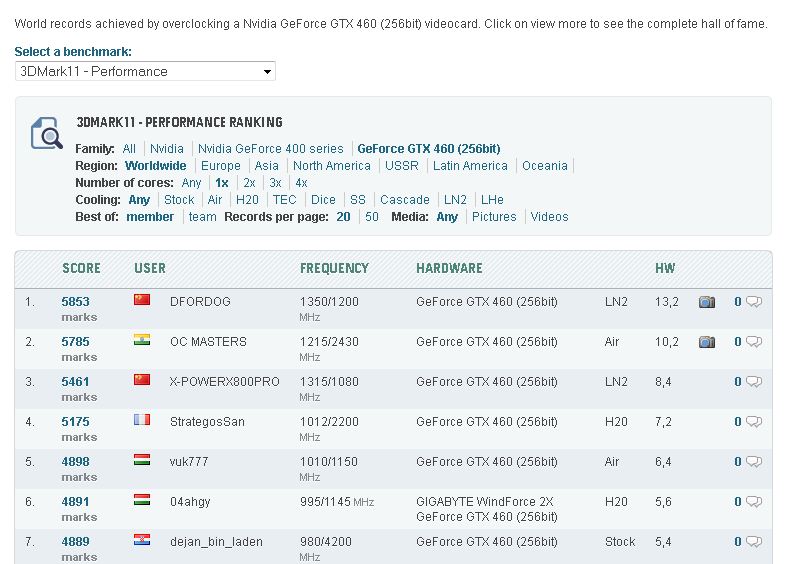The width and height of the screenshot is (785, 564).
Task: Click username DFORDOG
Action: point(200,302)
